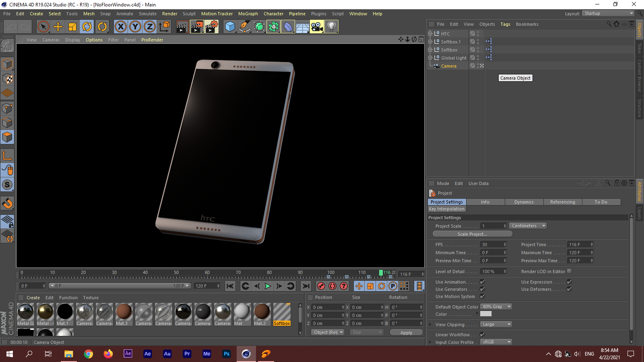The width and height of the screenshot is (644, 362).
Task: Expand the Softbox.1 object
Action: 430,42
